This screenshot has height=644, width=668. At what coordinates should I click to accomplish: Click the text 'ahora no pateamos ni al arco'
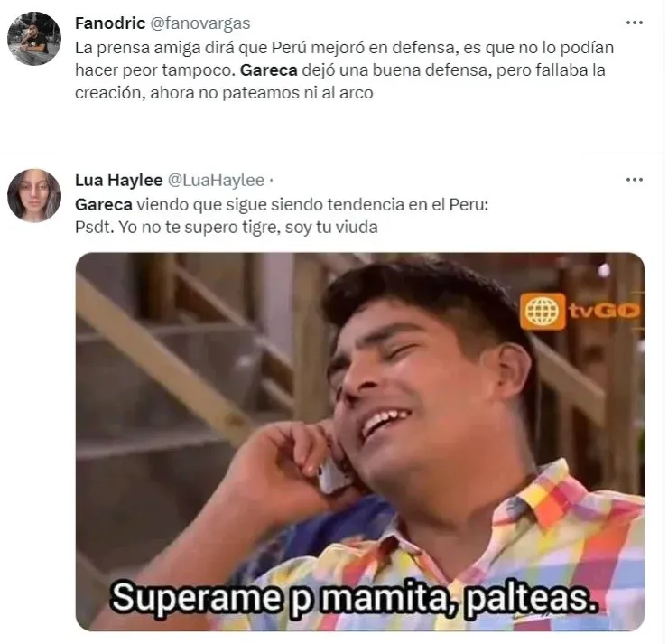coord(262,93)
